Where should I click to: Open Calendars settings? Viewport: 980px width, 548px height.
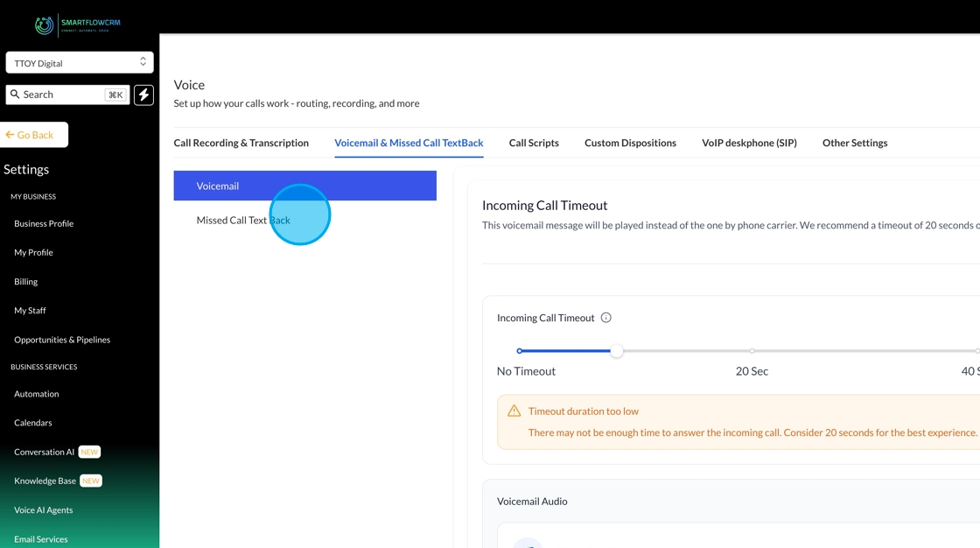coord(33,422)
